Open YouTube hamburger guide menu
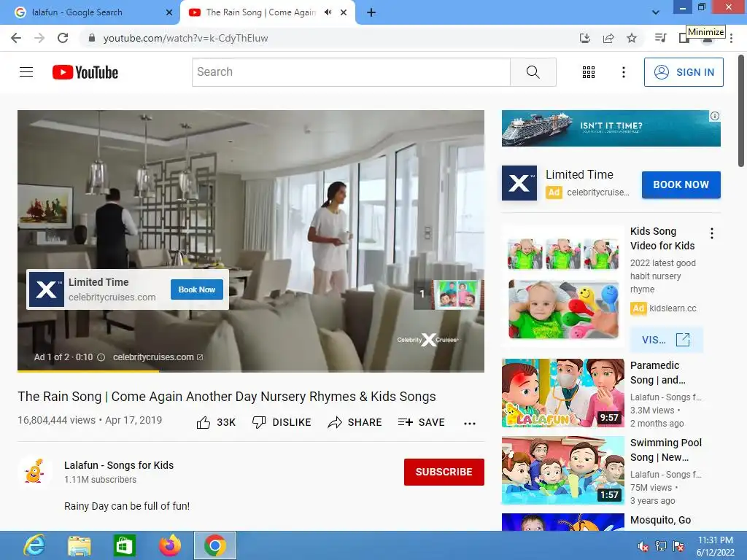Image resolution: width=747 pixels, height=560 pixels. click(26, 72)
